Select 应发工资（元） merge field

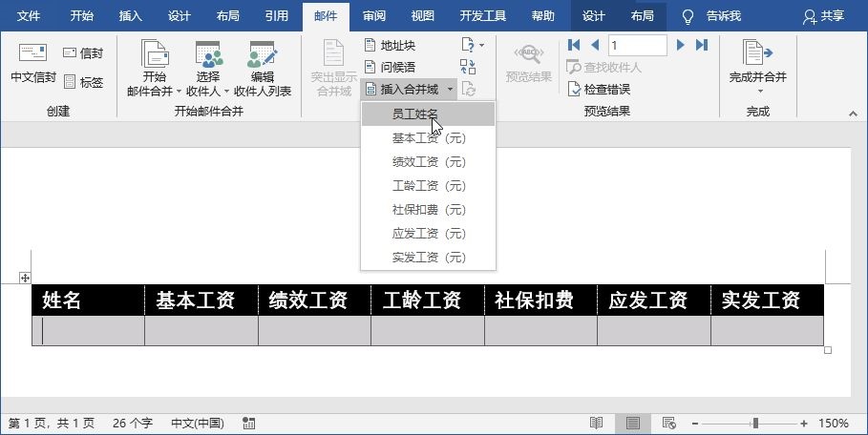[428, 234]
